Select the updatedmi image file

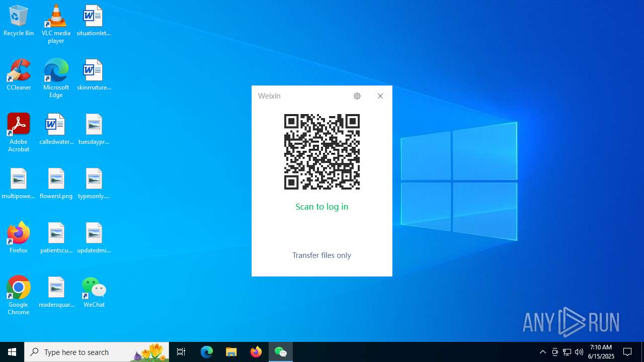coord(94,238)
